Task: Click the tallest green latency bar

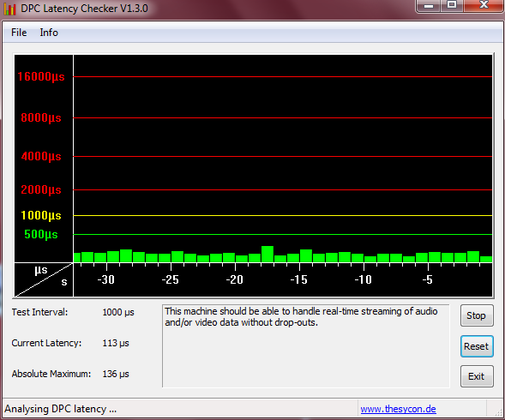Action: coord(268,254)
